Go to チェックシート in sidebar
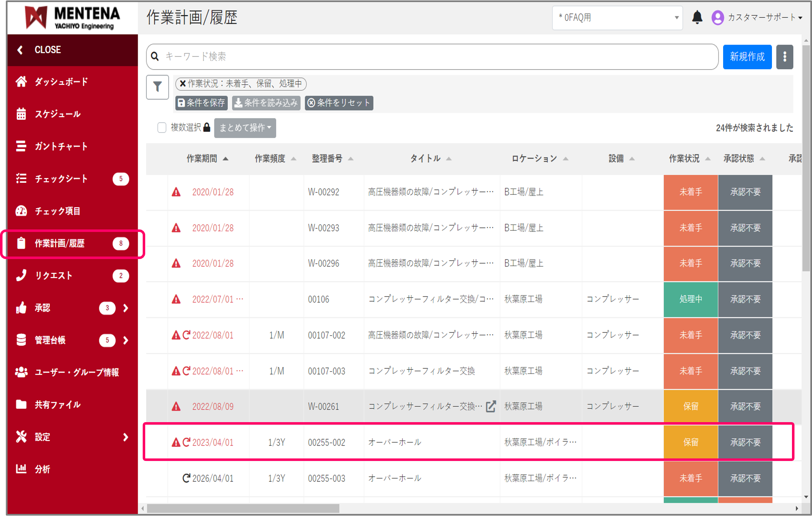This screenshot has width=812, height=516. [x=61, y=179]
